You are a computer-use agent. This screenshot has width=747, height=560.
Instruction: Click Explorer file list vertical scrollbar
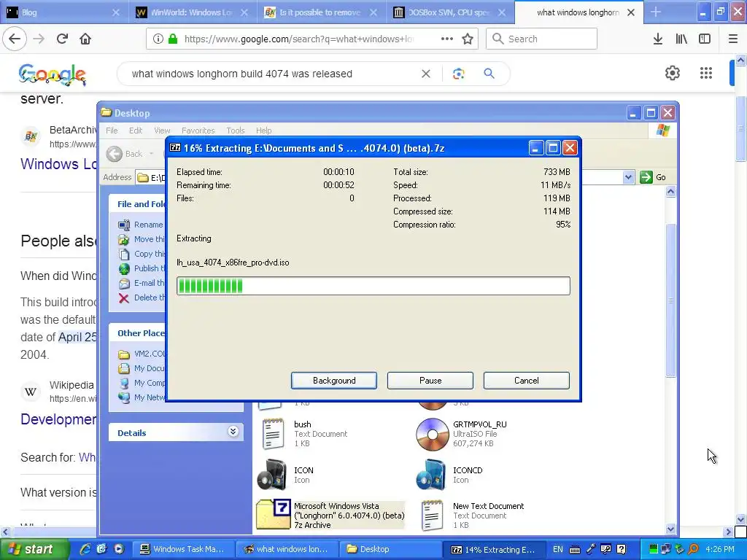pos(670,300)
